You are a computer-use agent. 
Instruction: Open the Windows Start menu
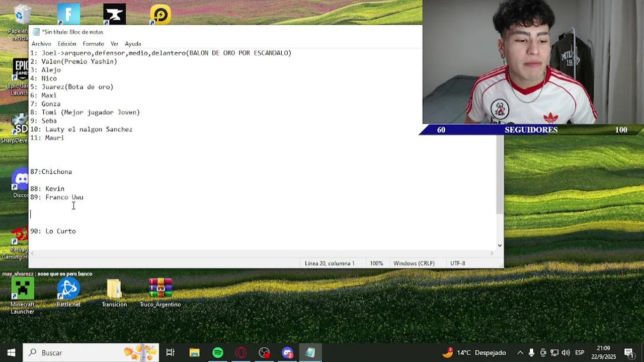point(11,352)
